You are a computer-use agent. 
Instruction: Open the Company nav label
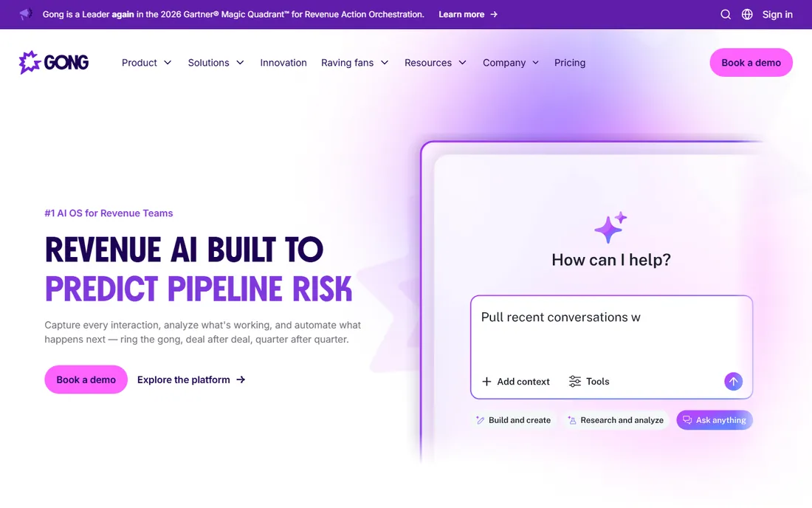pyautogui.click(x=504, y=63)
